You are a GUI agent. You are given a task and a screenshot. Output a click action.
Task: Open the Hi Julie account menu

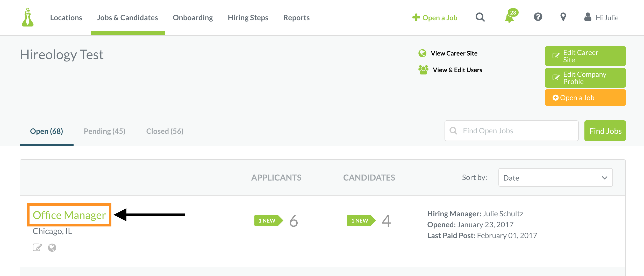[607, 18]
